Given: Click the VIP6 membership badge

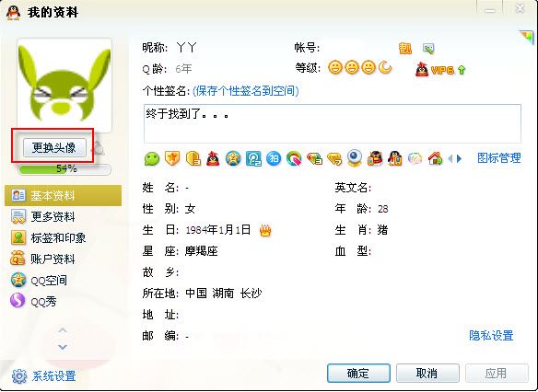Looking at the screenshot, I should pos(440,70).
